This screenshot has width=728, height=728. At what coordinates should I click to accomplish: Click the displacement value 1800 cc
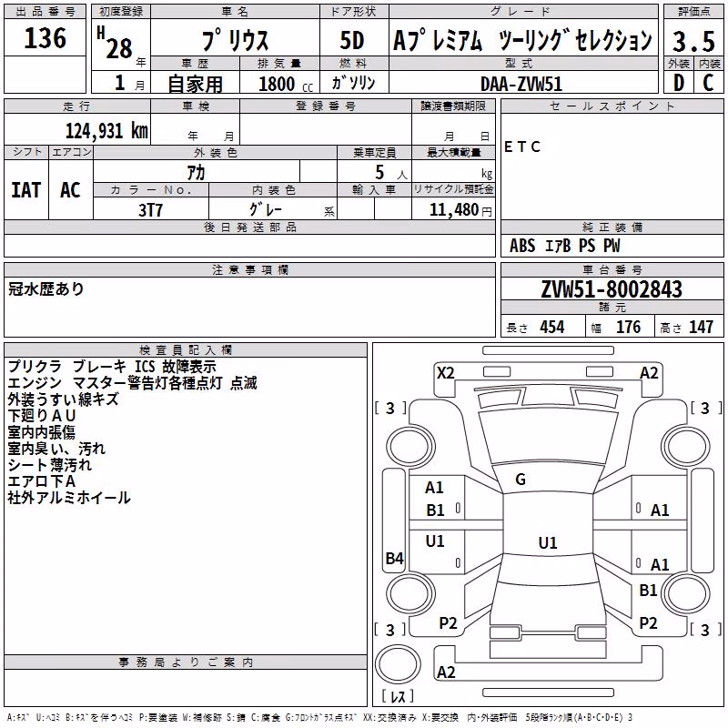click(286, 84)
